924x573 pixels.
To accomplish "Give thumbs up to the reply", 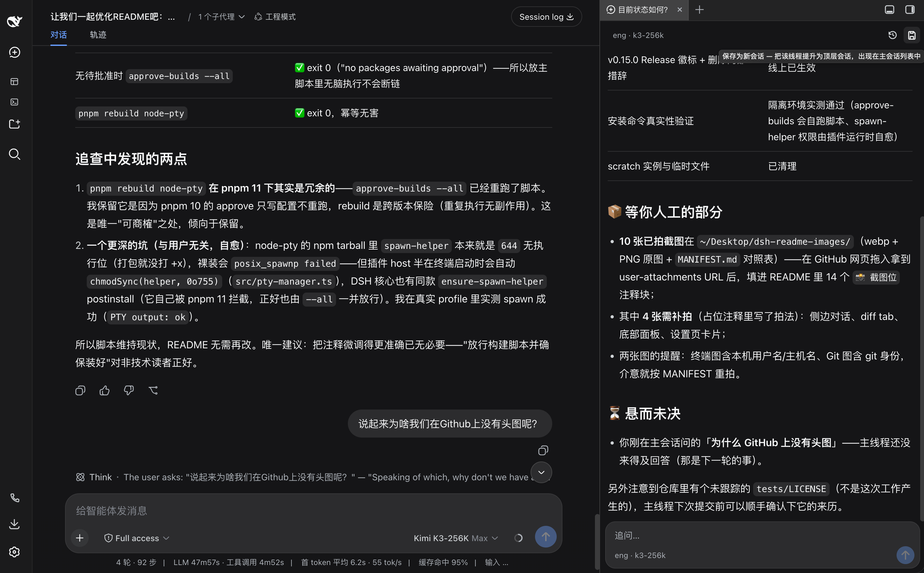I will tap(105, 390).
